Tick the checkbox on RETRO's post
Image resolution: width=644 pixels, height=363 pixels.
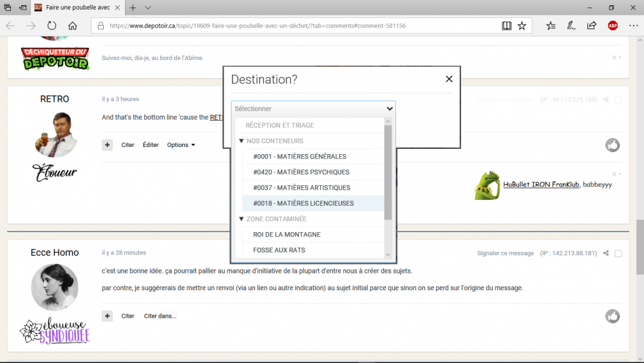(618, 100)
